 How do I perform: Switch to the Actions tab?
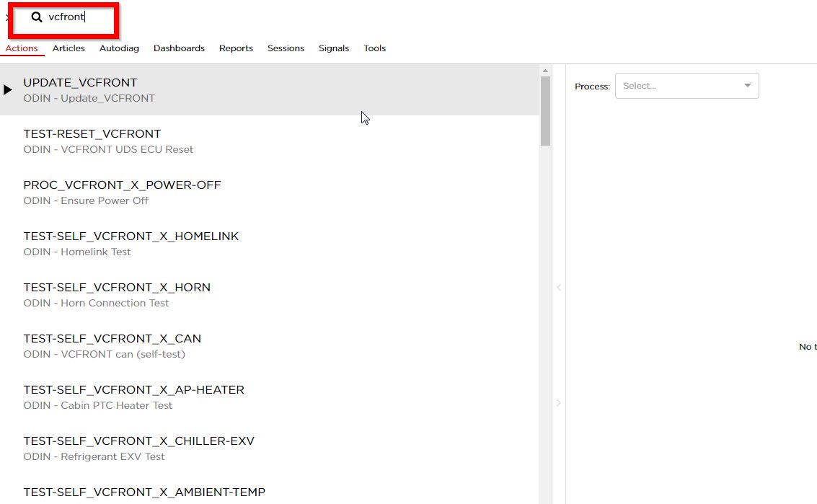pos(22,48)
